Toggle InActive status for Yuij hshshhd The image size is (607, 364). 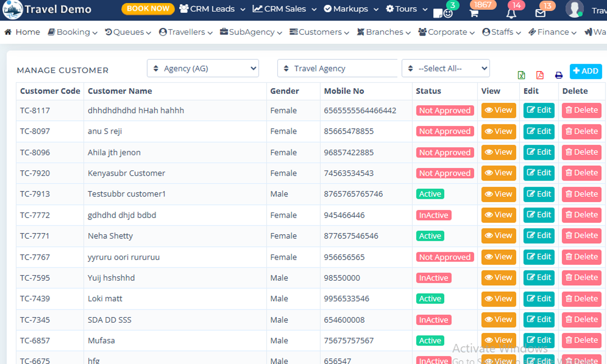[x=433, y=278]
